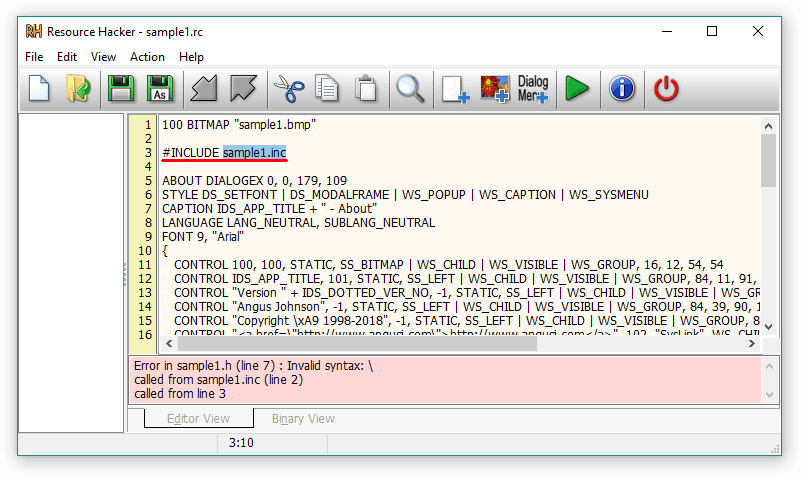Click the Add image resource icon
803x478 pixels.
[x=495, y=89]
